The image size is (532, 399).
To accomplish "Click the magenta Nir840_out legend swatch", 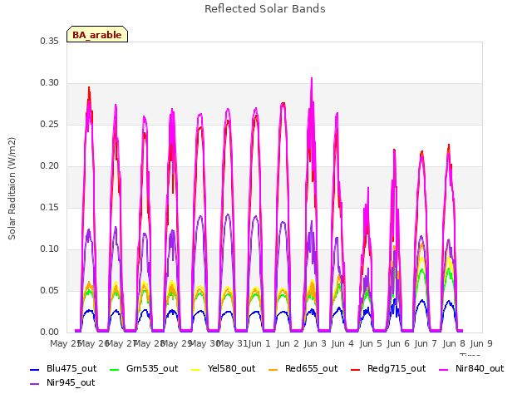I will (444, 369).
